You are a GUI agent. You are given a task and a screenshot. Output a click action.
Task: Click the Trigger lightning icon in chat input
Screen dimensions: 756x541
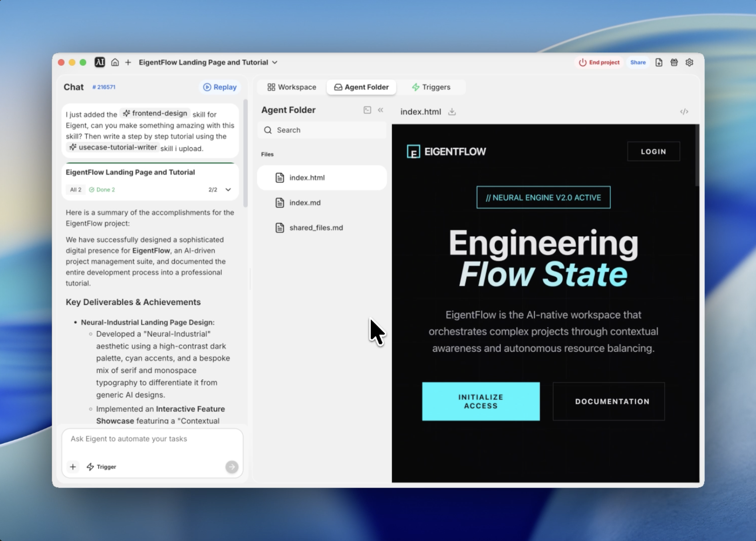click(x=90, y=467)
